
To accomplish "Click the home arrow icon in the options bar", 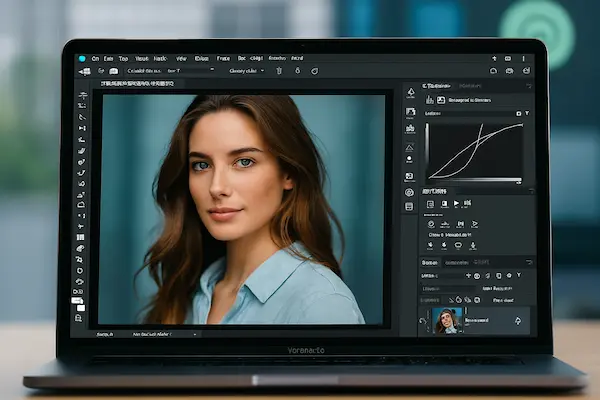I will tap(85, 71).
